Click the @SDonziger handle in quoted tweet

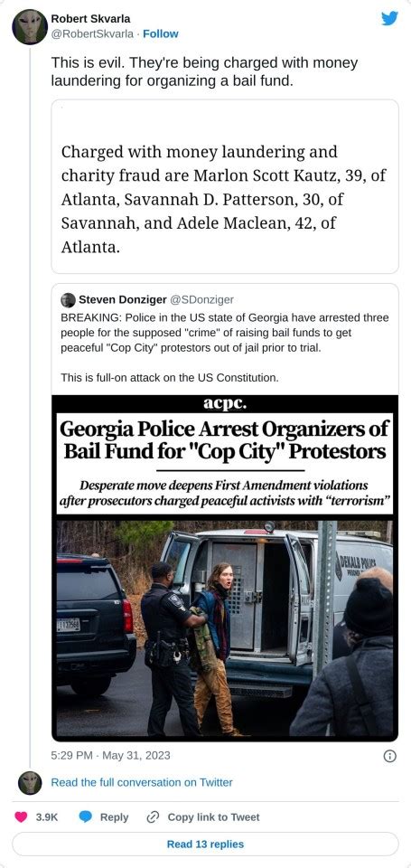pyautogui.click(x=201, y=299)
